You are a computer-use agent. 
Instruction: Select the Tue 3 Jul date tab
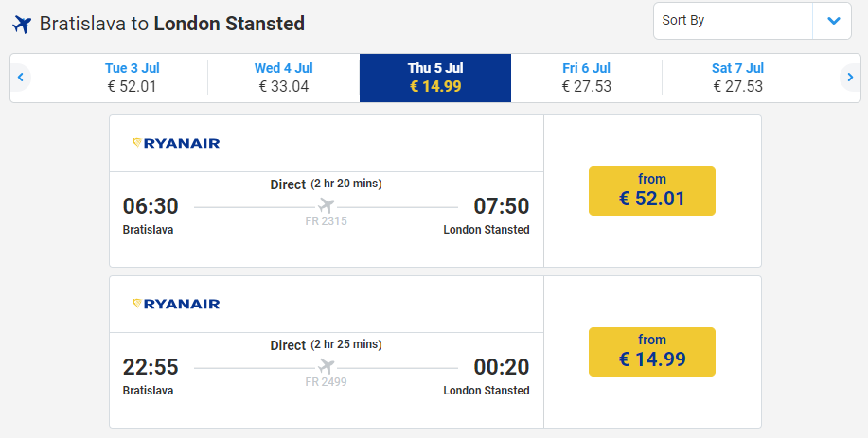pos(132,78)
